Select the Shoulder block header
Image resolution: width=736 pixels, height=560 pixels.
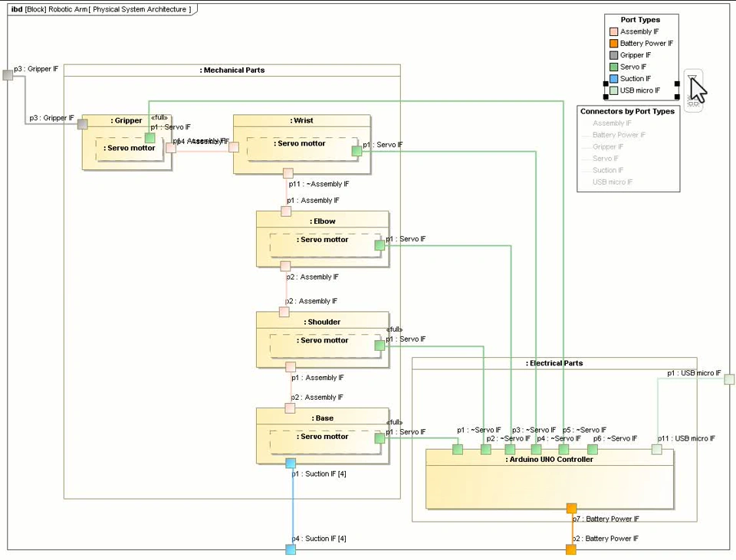pyautogui.click(x=323, y=322)
